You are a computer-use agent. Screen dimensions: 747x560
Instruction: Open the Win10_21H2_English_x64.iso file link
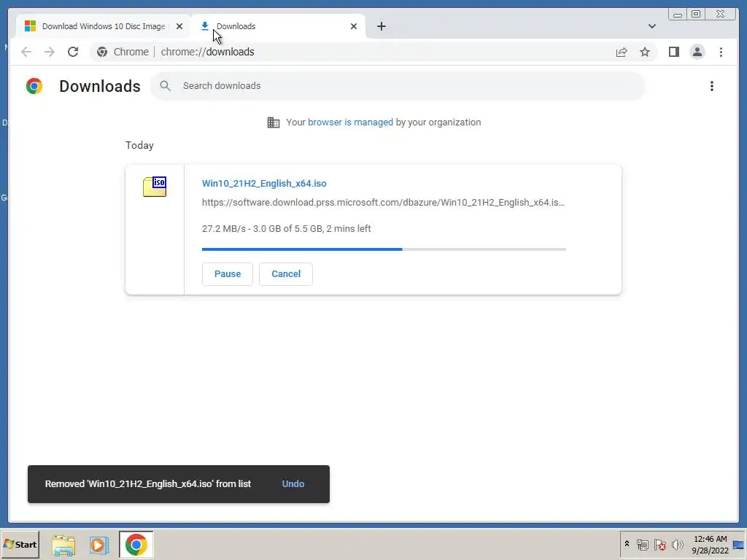[x=264, y=183]
